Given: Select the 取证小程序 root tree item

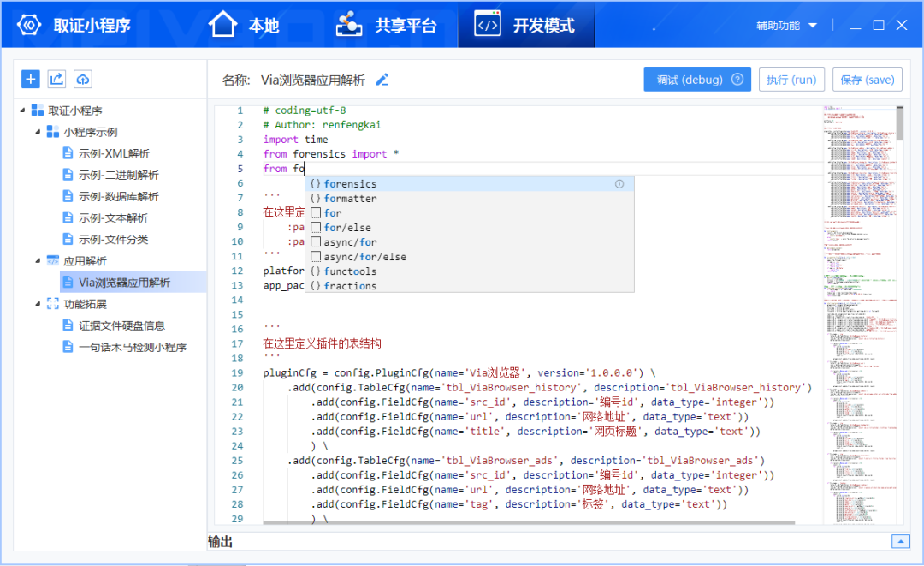Looking at the screenshot, I should [74, 110].
